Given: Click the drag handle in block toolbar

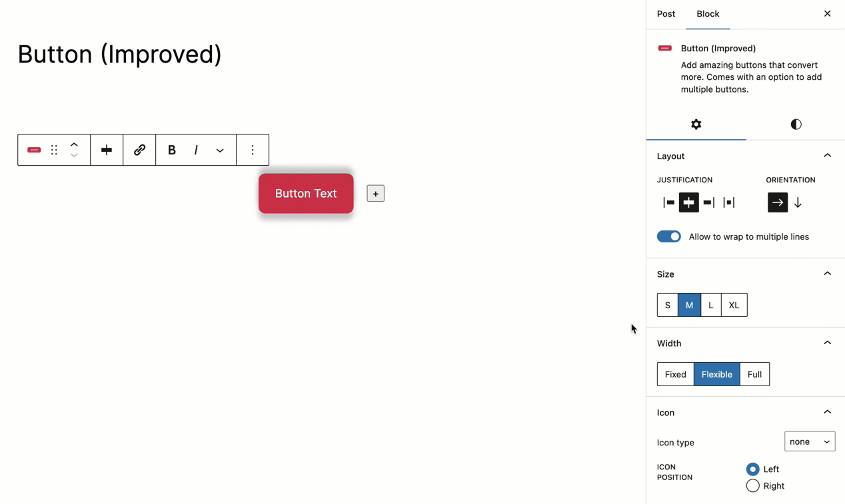Looking at the screenshot, I should tap(54, 150).
